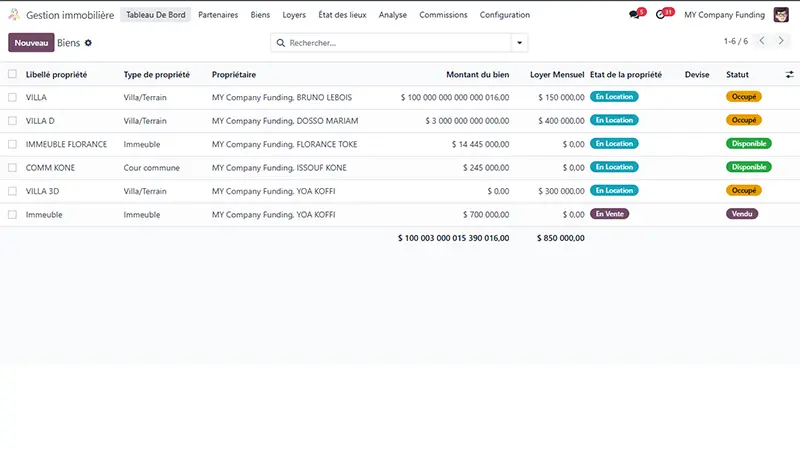Click the purple Vendu status badge
The width and height of the screenshot is (800, 450).
[741, 214]
